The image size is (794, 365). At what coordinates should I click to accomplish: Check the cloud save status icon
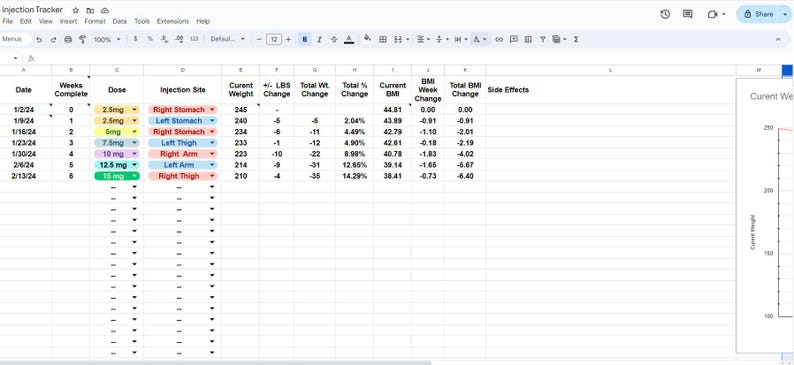105,11
